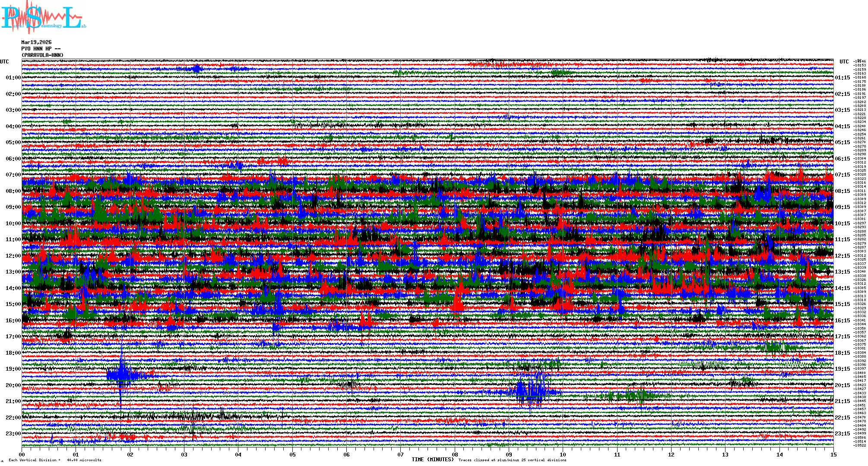Screen dimensions: 868x466
Task: Select the 19:00 hour label on left
Action: (13, 369)
